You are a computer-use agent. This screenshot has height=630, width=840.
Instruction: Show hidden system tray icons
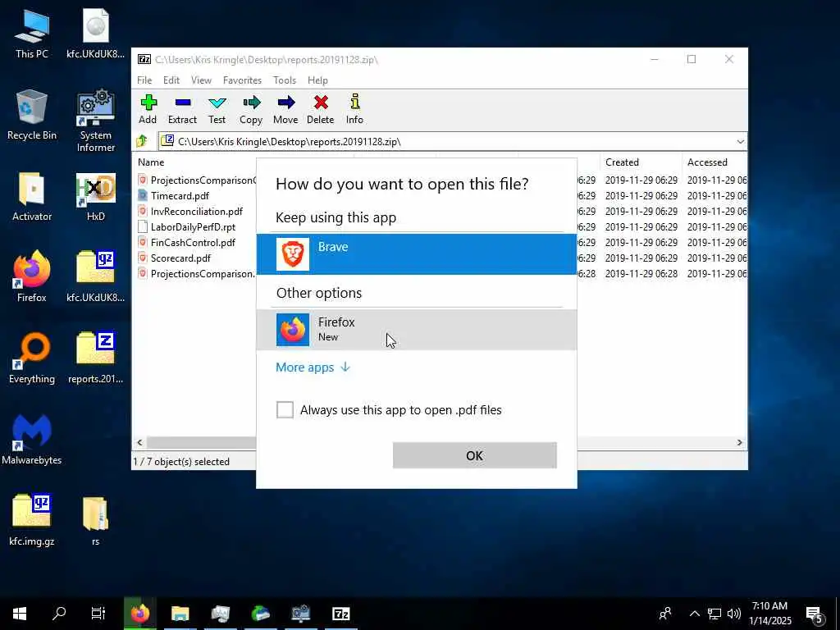click(694, 614)
